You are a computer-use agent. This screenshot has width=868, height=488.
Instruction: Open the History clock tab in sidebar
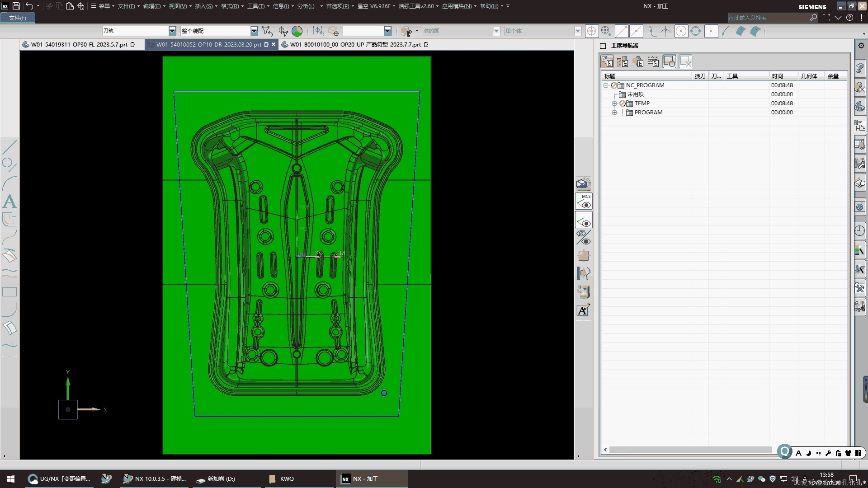pos(860,230)
